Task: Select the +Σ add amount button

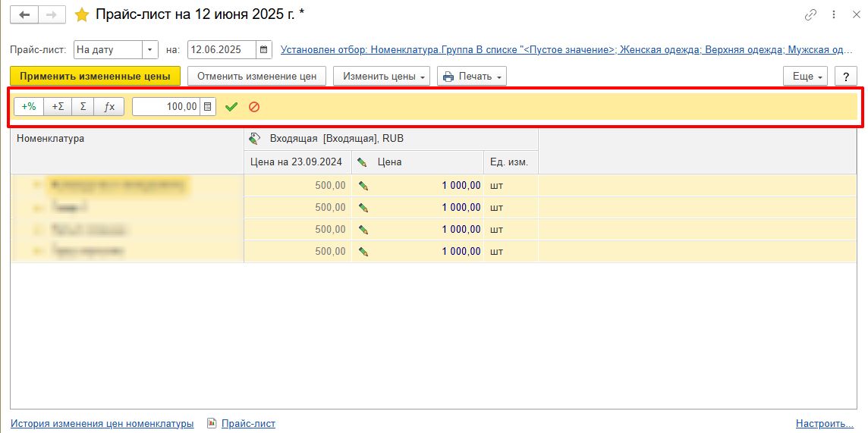Action: [x=58, y=107]
